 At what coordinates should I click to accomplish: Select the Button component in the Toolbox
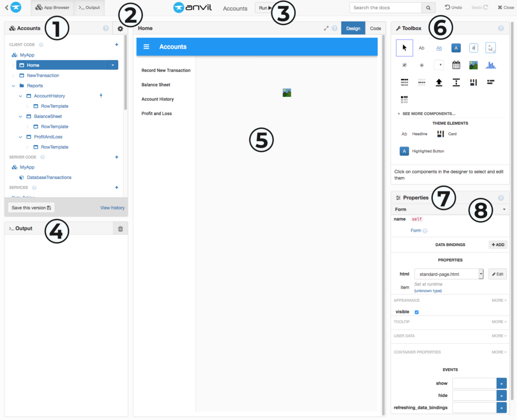point(456,48)
